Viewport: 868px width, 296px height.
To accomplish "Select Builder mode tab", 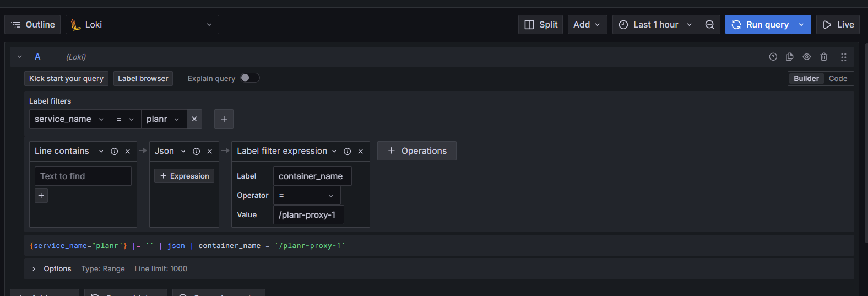I will click(x=806, y=79).
